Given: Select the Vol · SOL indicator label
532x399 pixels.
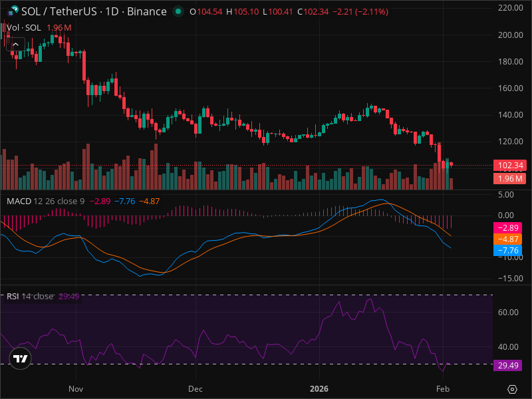Looking at the screenshot, I should pos(24,28).
